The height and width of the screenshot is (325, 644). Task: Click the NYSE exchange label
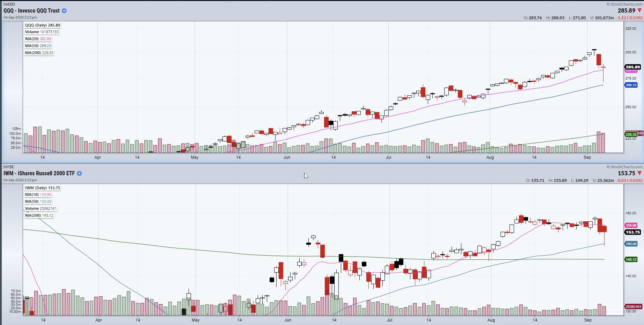point(9,167)
